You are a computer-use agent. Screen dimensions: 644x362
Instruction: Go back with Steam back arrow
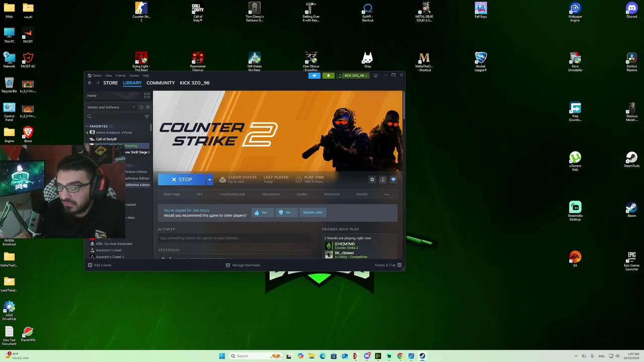[90, 83]
